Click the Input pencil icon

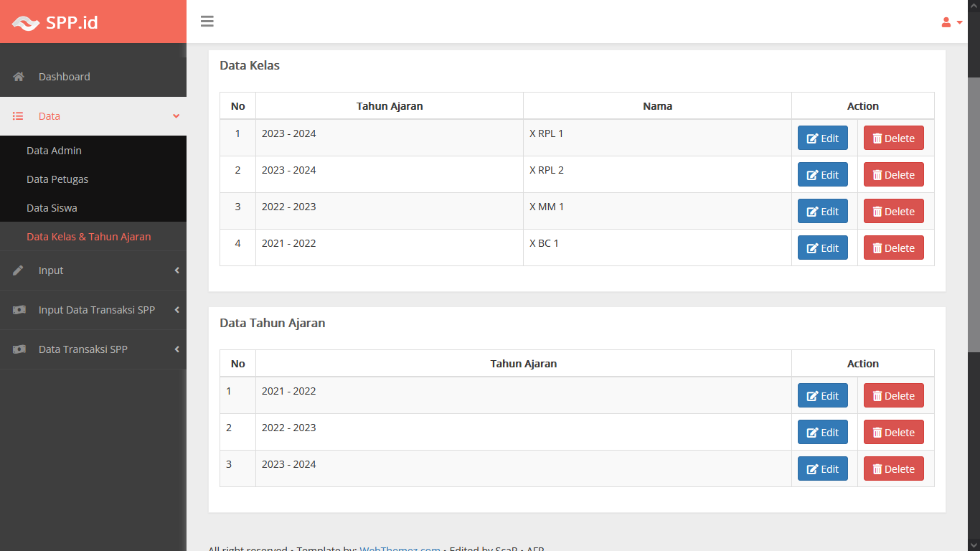(x=19, y=270)
